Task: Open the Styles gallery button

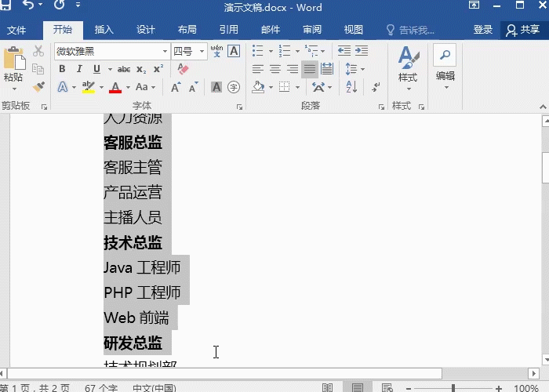Action: 409,68
